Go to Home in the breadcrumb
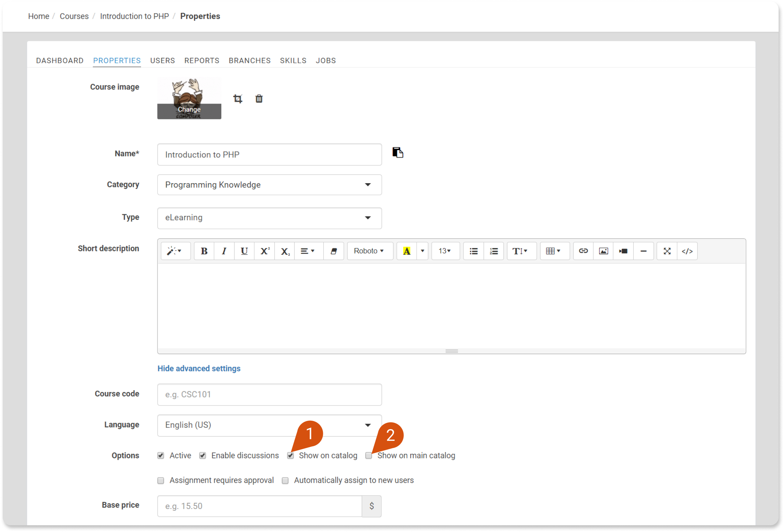This screenshot has width=784, height=532. pos(38,16)
